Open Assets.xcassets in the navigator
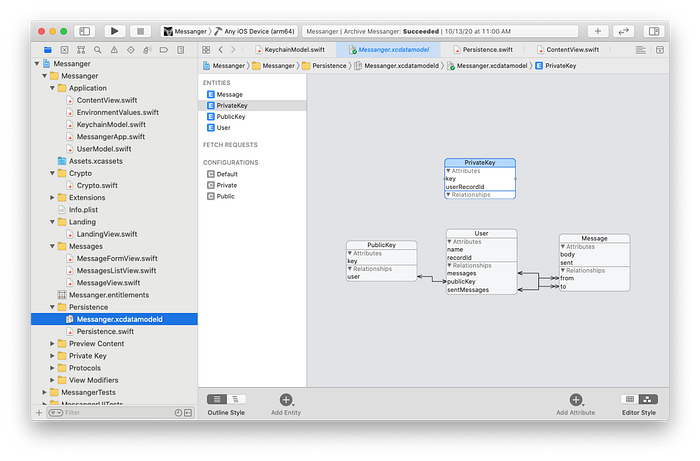This screenshot has height=461, width=700. [x=114, y=161]
